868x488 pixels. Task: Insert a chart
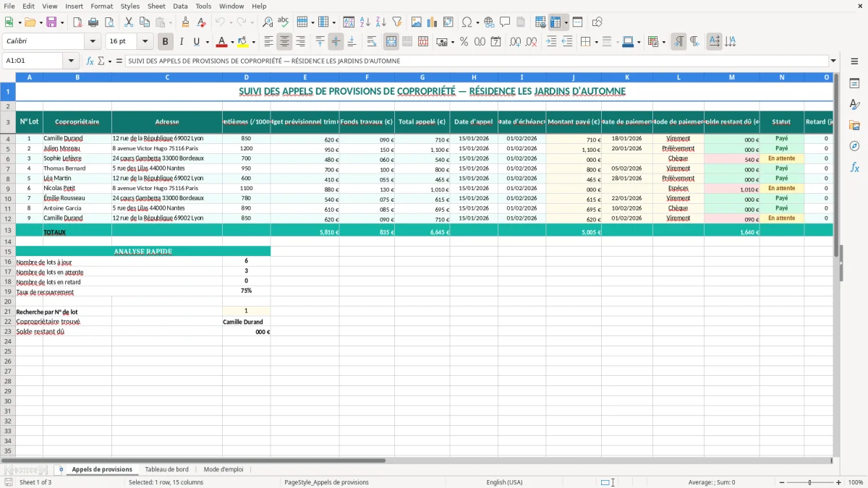[x=433, y=22]
